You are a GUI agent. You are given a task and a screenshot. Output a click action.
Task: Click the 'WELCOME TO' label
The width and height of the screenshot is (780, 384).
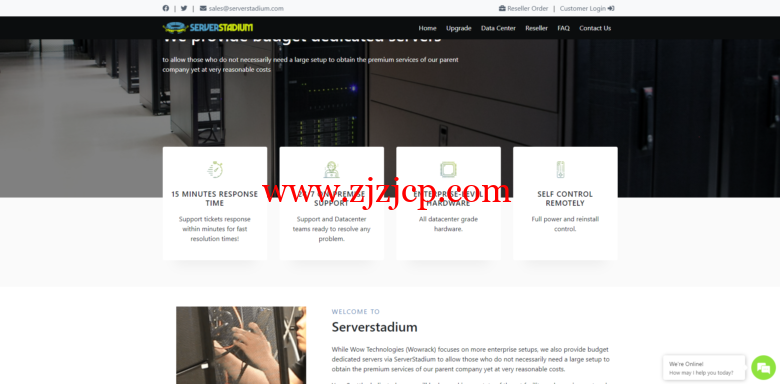pos(356,312)
